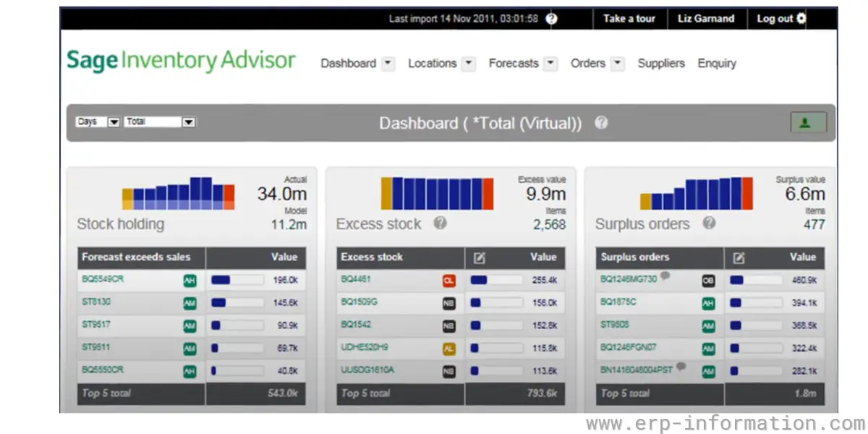Open the Orders menu item
The width and height of the screenshot is (868, 434).
coord(588,64)
